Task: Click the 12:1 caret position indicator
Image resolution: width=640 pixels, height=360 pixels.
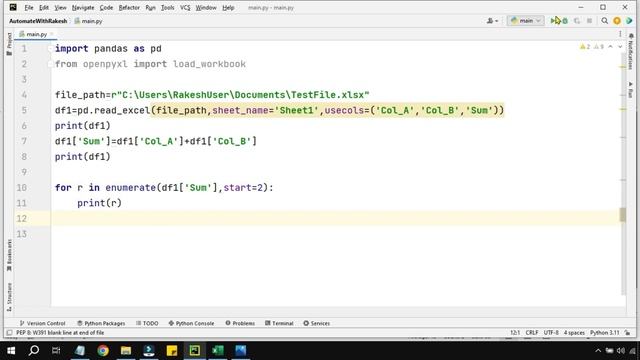Action: (515, 333)
